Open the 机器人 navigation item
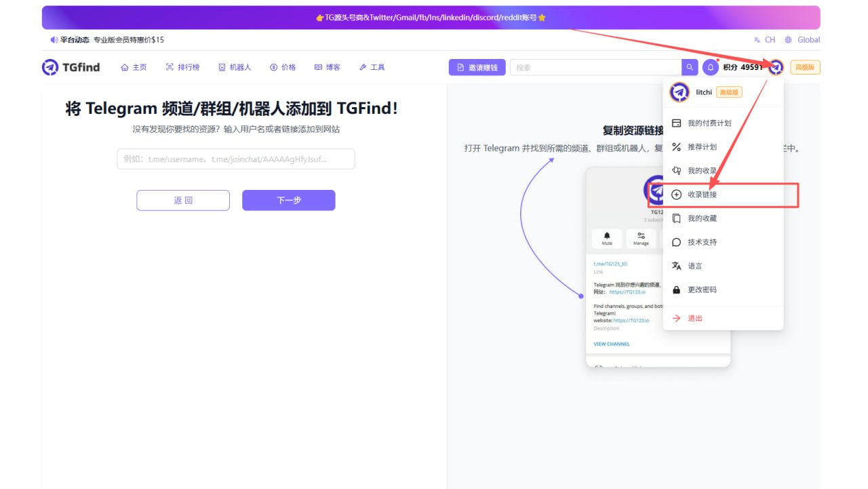 pos(235,67)
